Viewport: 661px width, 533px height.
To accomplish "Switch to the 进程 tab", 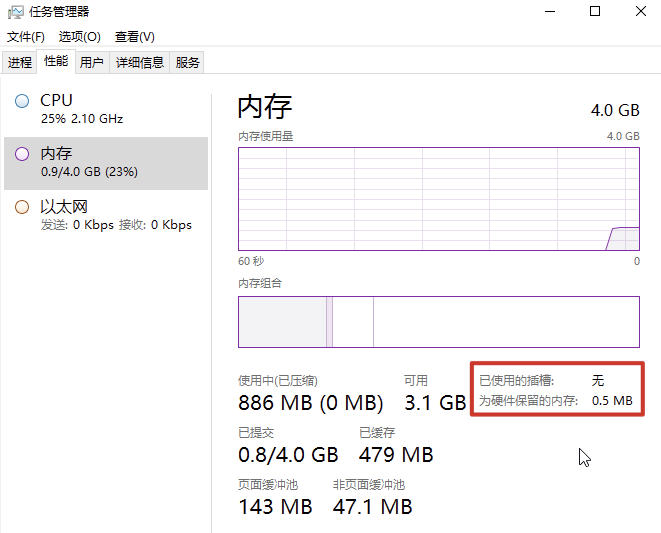I will tap(19, 62).
